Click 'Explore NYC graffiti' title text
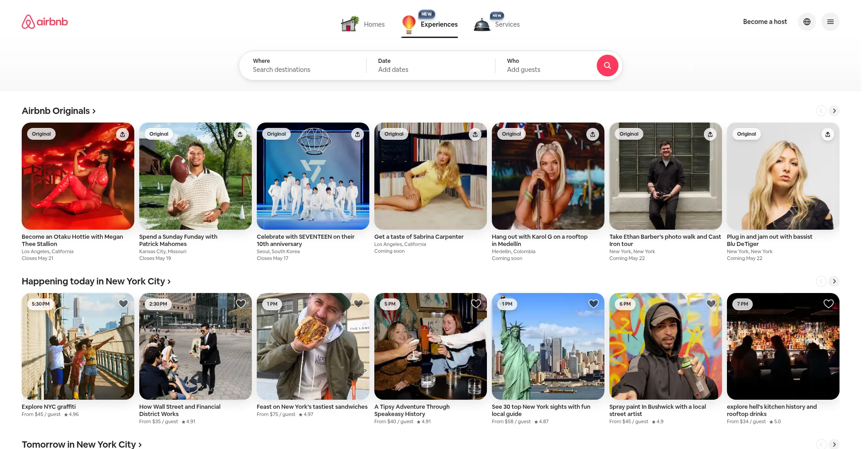868x449 pixels. pyautogui.click(x=49, y=406)
